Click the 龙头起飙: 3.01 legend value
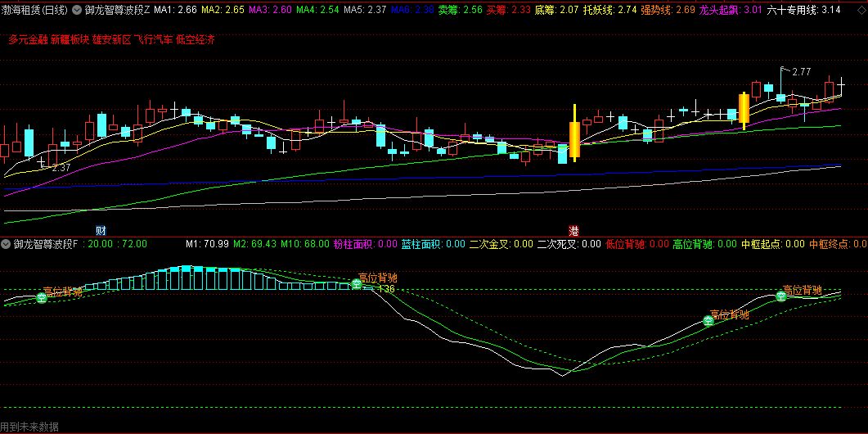The image size is (868, 434). [x=731, y=10]
